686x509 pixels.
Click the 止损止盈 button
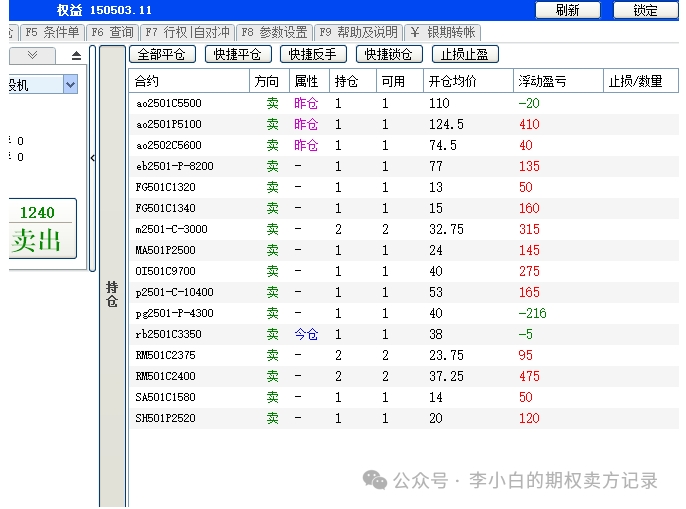pyautogui.click(x=465, y=54)
